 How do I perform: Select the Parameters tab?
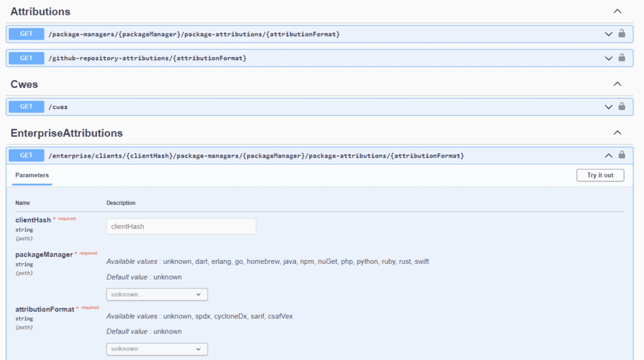[32, 175]
